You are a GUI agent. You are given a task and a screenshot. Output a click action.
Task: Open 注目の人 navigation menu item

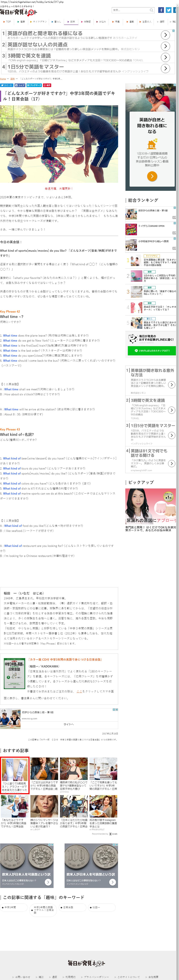[146, 22]
